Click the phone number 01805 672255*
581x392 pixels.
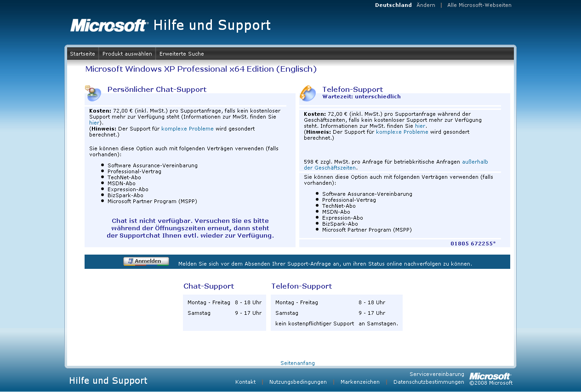coord(473,244)
